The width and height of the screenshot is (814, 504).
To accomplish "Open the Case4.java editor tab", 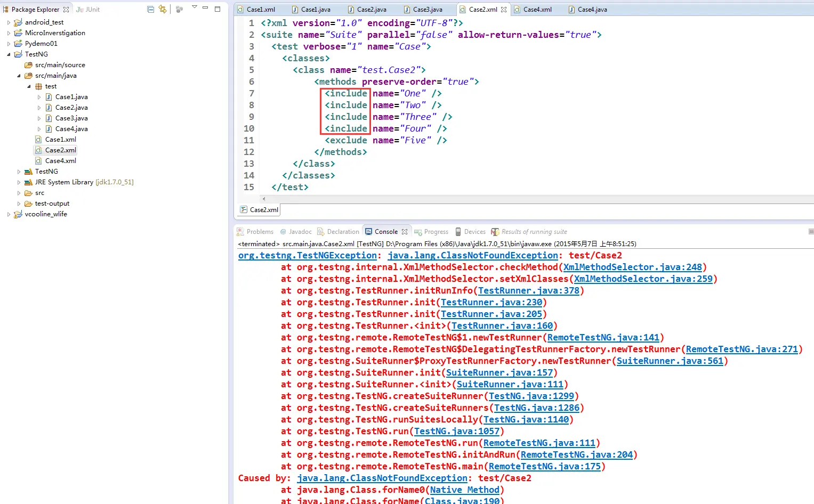I will [x=587, y=10].
